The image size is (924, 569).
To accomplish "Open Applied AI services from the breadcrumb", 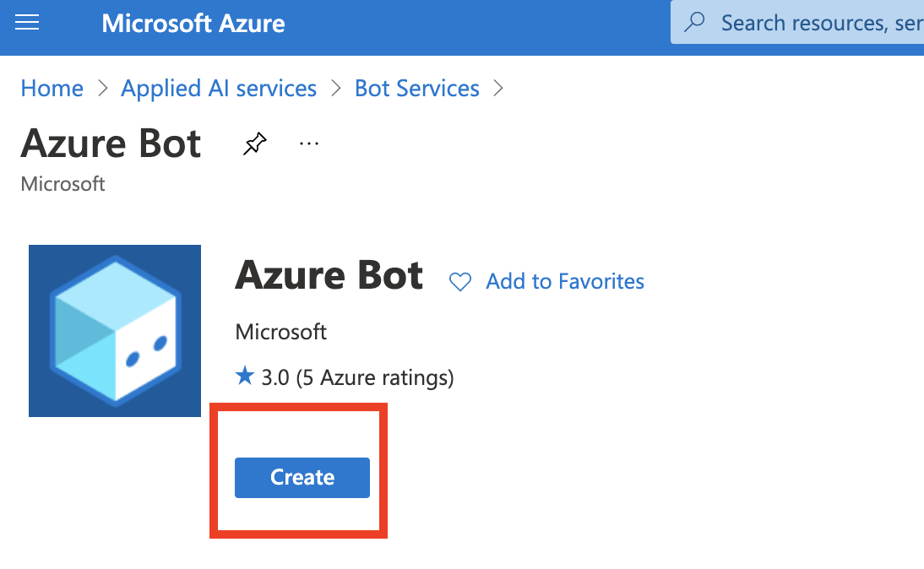I will (219, 88).
